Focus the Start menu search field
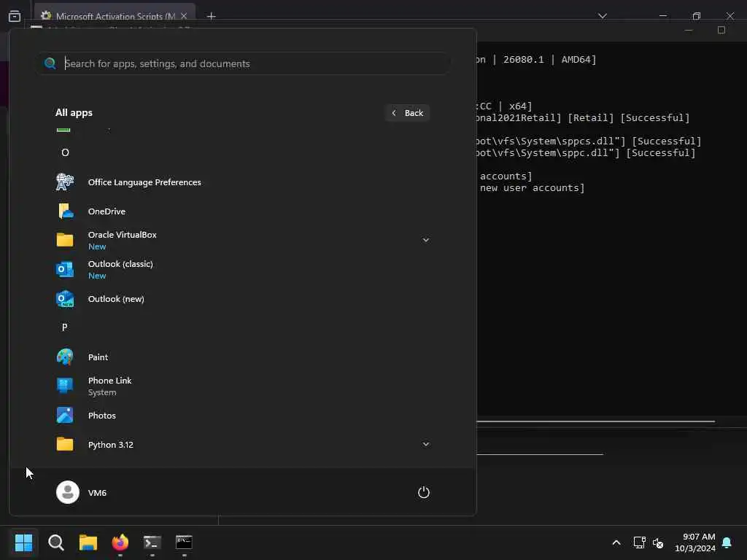 point(244,63)
